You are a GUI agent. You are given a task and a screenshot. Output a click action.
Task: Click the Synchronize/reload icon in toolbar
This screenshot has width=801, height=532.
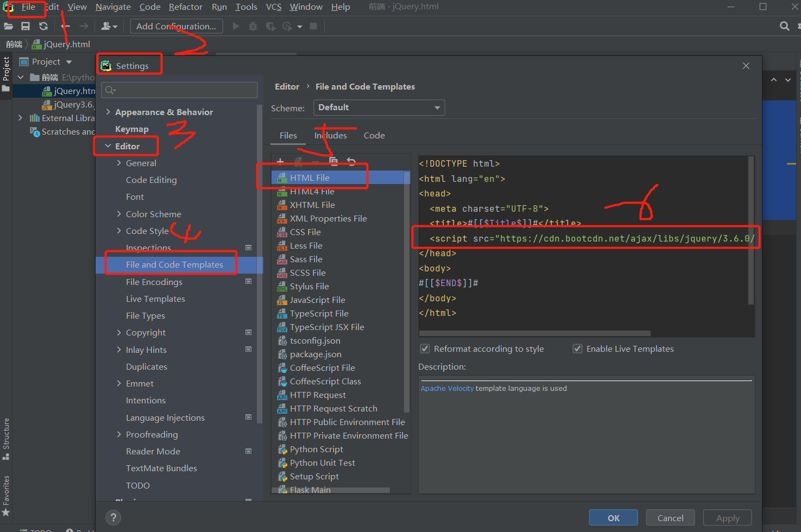pos(43,26)
